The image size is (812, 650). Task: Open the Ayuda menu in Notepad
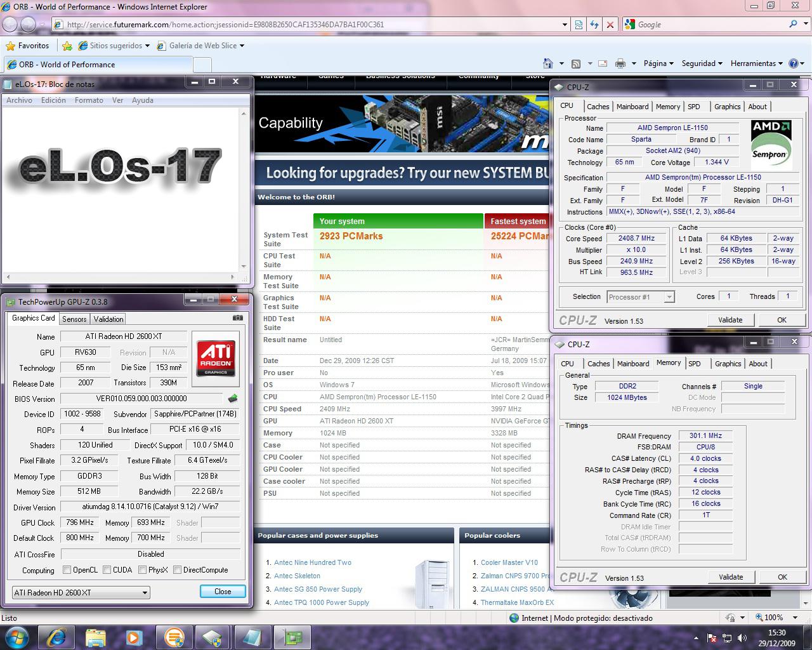[x=143, y=100]
